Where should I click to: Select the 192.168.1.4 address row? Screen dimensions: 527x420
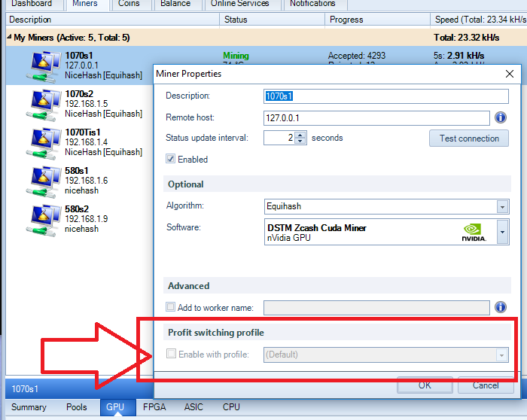click(87, 142)
